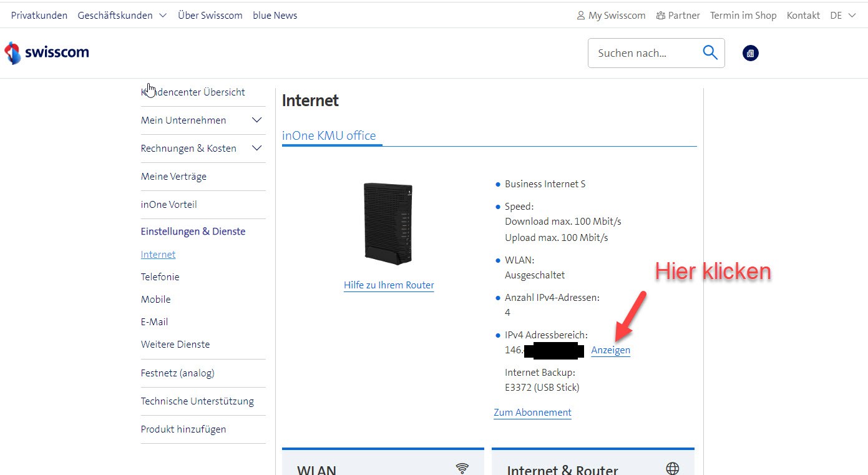
Task: Click the My Swisscom person icon
Action: point(581,16)
